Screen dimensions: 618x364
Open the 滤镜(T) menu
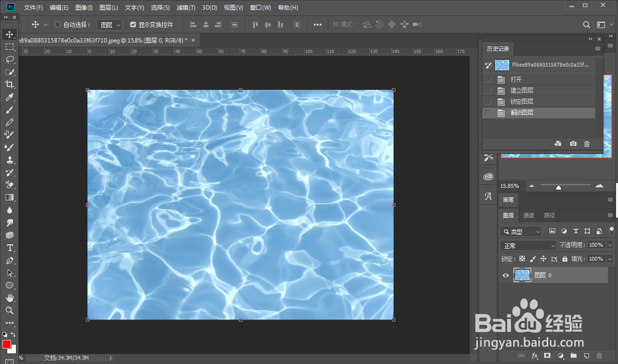pos(186,8)
